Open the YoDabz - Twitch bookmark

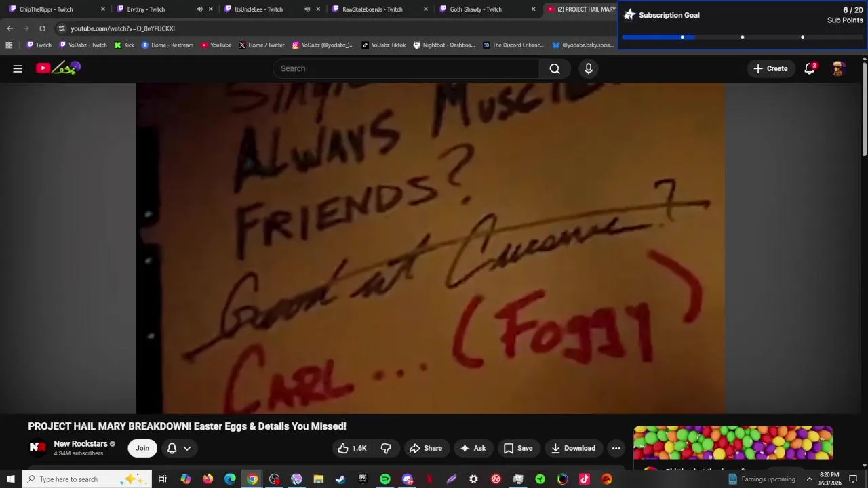pyautogui.click(x=83, y=45)
